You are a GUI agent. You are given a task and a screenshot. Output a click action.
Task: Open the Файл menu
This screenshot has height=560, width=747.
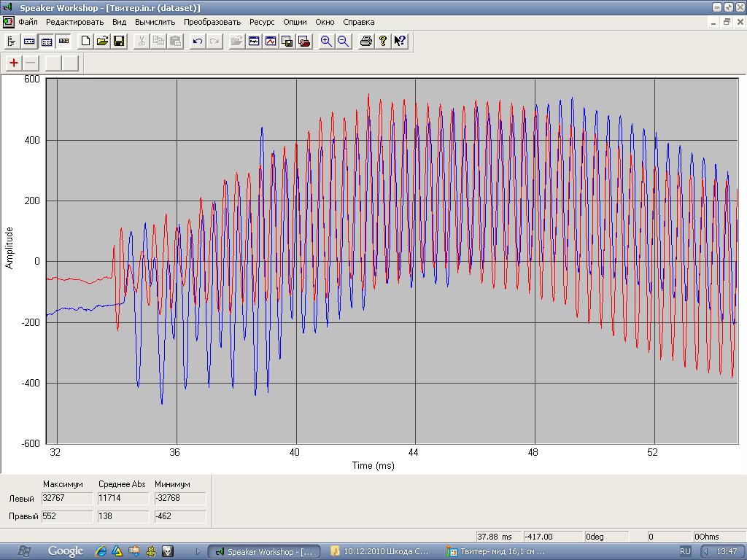coord(28,22)
